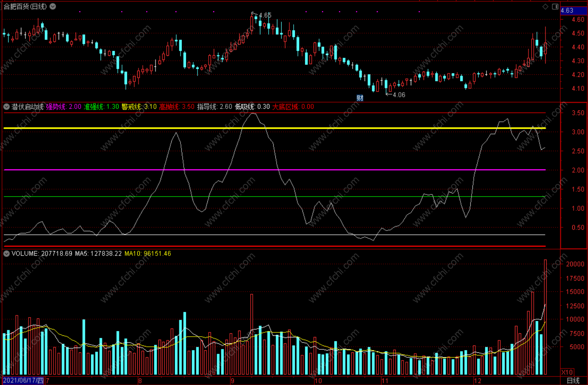Image resolution: width=588 pixels, height=385 pixels.
Task: Click the MA10: 96151.46 readout
Action: (147, 253)
